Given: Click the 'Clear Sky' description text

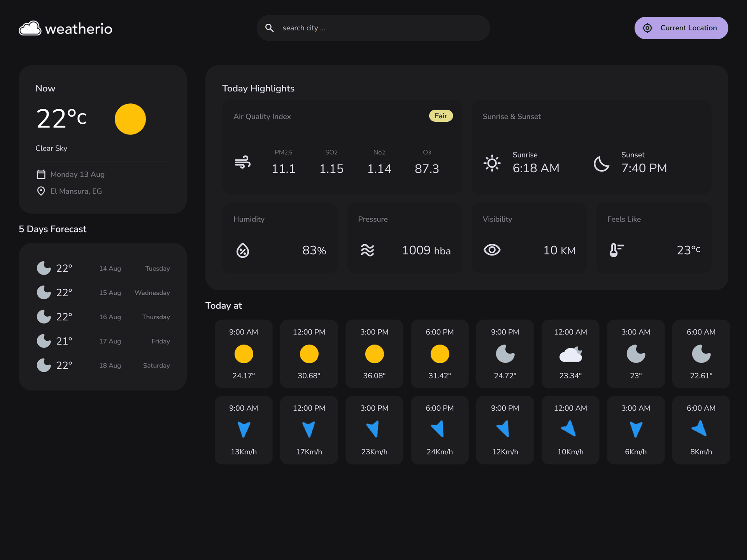Looking at the screenshot, I should [x=51, y=148].
